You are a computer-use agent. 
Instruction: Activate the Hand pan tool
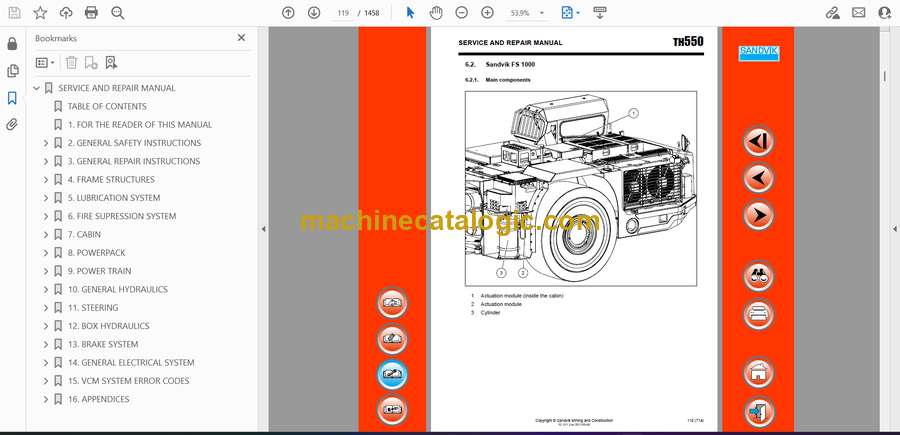coord(436,13)
